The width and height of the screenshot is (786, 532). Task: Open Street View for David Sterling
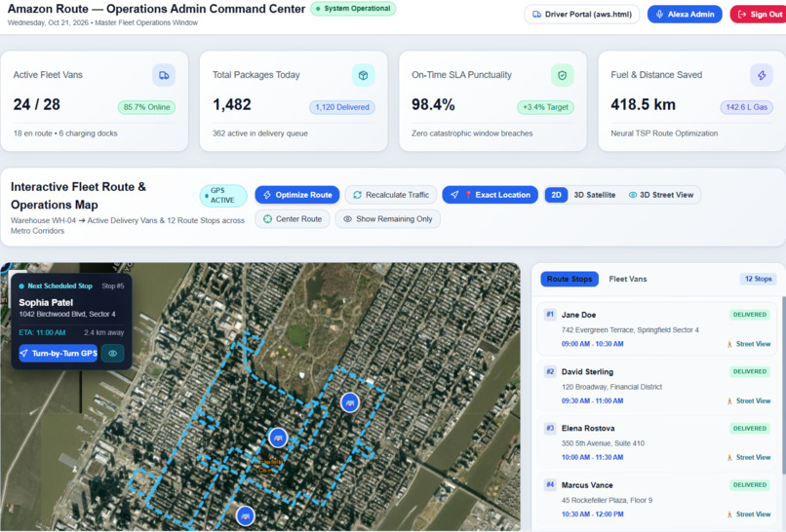(749, 400)
